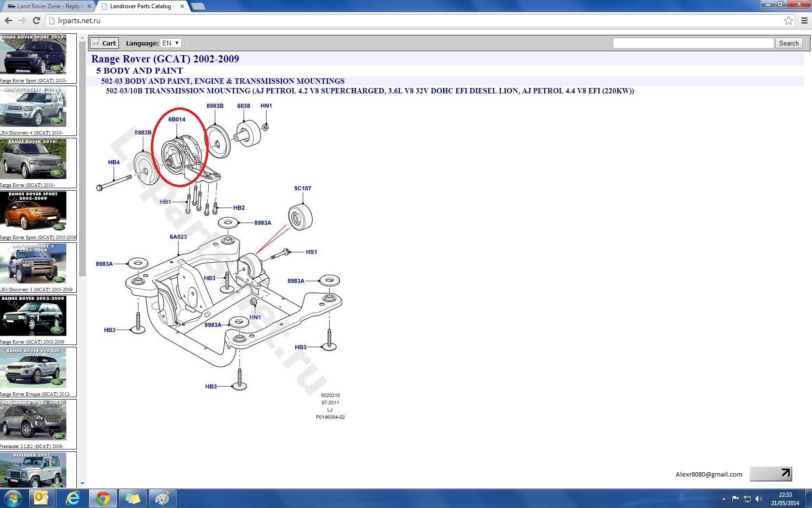Open Action Center flag icon
Viewport: 812px width, 508px height.
point(735,499)
